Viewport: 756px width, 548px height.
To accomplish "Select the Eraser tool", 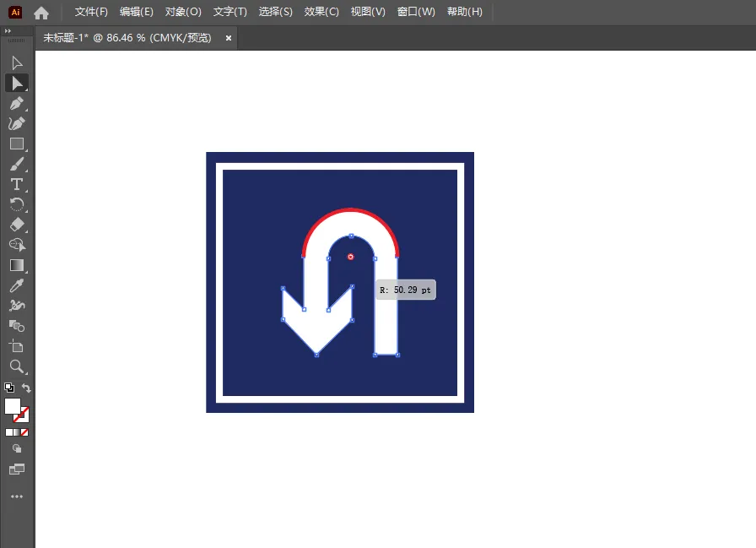I will [17, 225].
